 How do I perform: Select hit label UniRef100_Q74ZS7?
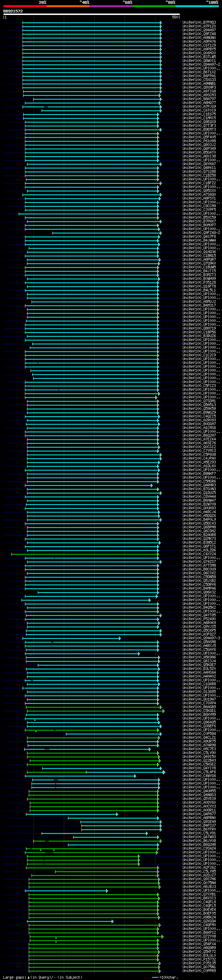pyautogui.click(x=199, y=561)
